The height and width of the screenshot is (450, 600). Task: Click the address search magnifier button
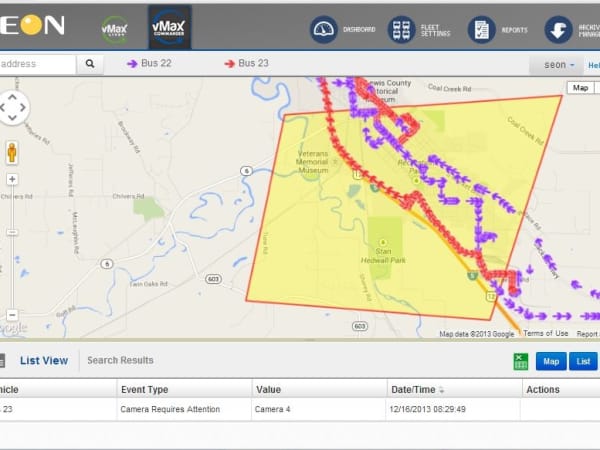pyautogui.click(x=89, y=64)
